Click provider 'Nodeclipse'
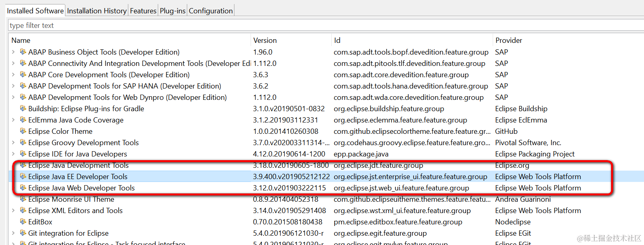This screenshot has width=644, height=245. click(x=513, y=222)
